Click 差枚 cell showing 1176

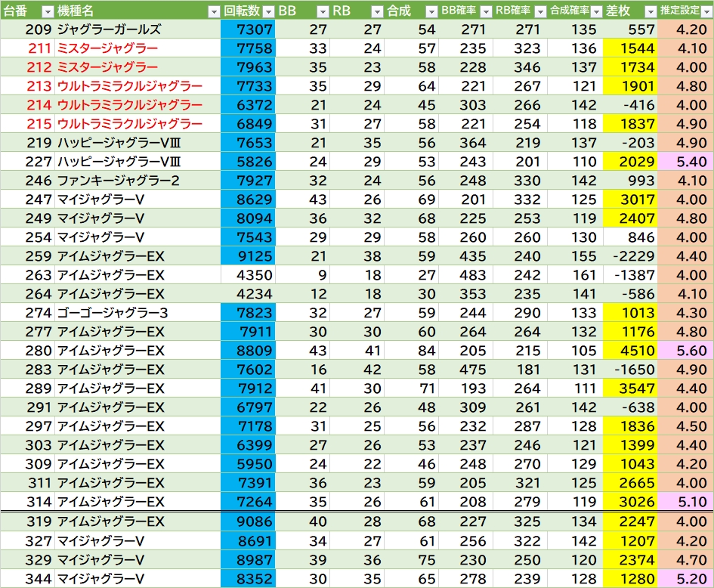click(x=630, y=332)
